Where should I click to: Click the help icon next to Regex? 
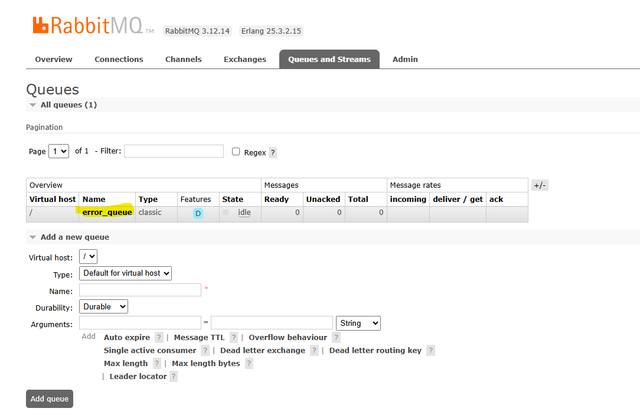point(273,152)
